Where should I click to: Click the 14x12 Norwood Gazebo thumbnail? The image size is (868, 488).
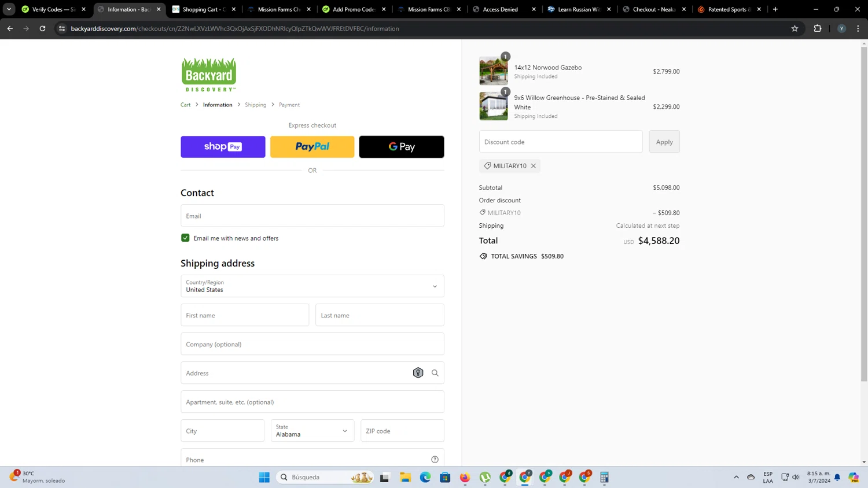pos(494,71)
